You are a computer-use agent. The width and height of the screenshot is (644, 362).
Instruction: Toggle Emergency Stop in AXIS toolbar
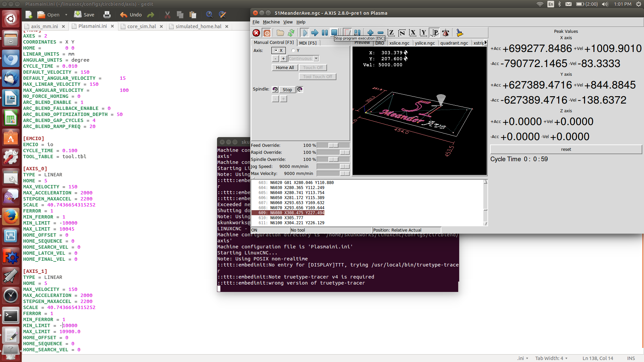pyautogui.click(x=256, y=33)
